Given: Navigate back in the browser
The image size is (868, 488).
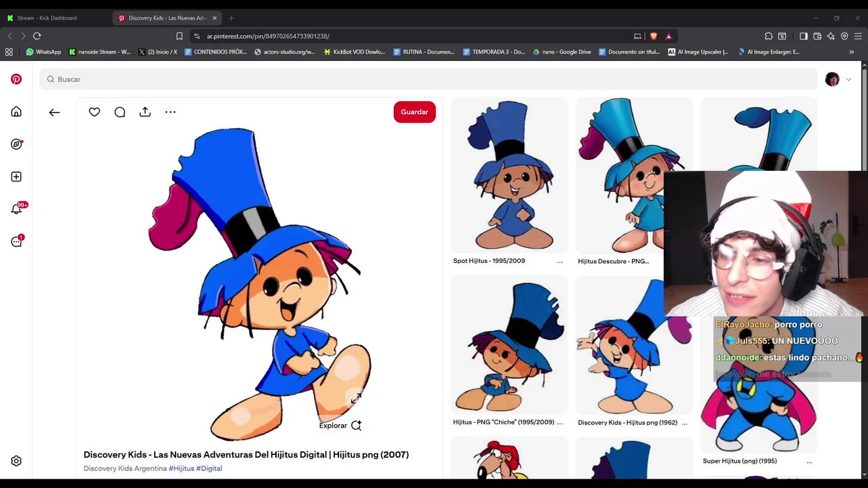Looking at the screenshot, I should pos(9,36).
